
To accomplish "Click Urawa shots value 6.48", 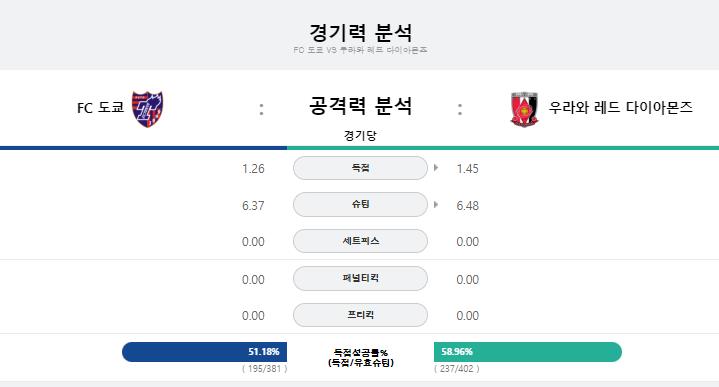I will pyautogui.click(x=468, y=205).
